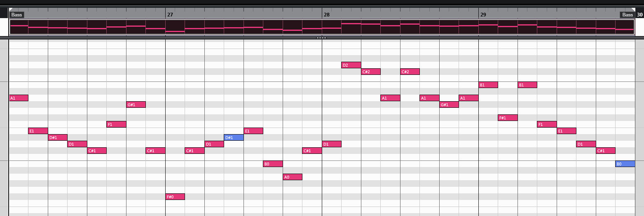
Task: Select the C#1 note right after F#0
Action: point(194,151)
